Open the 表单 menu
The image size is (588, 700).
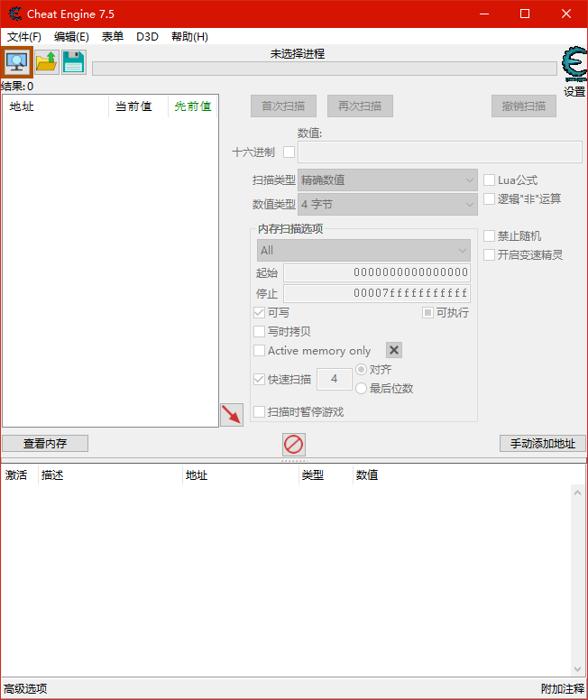[x=113, y=37]
